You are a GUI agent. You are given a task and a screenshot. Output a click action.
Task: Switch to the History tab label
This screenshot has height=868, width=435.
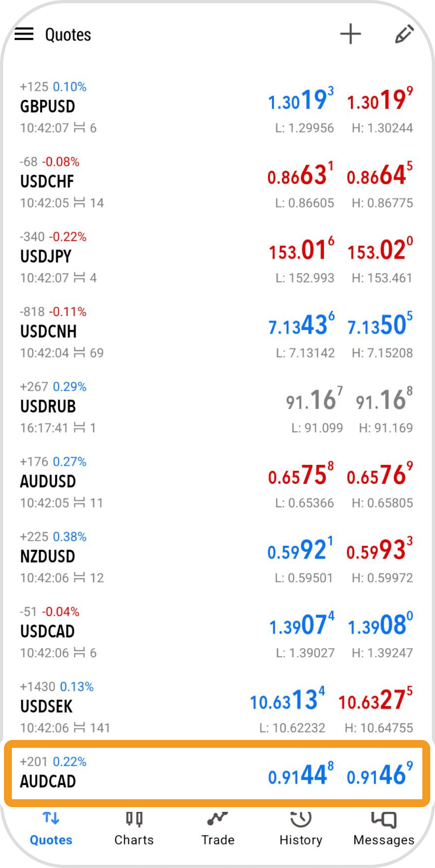pyautogui.click(x=301, y=840)
